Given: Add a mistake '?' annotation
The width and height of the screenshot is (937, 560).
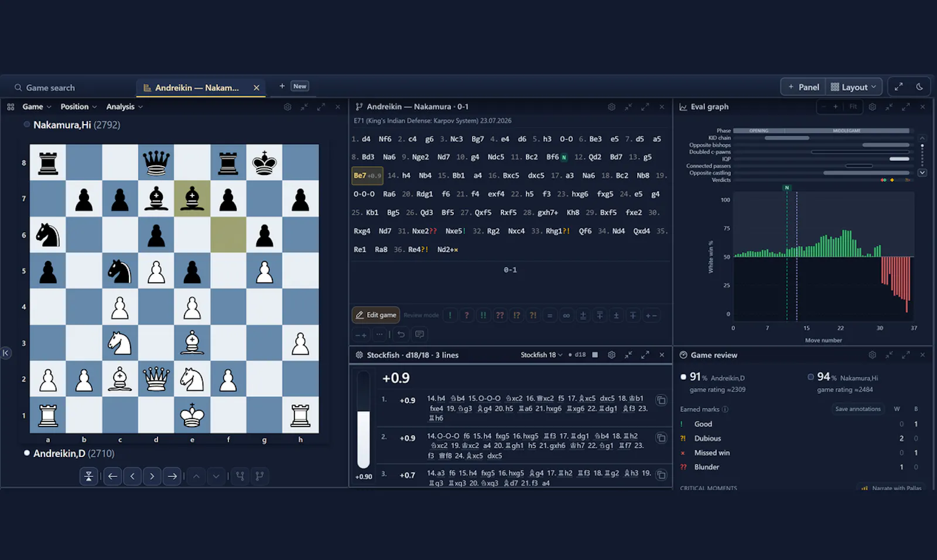Looking at the screenshot, I should (x=467, y=315).
